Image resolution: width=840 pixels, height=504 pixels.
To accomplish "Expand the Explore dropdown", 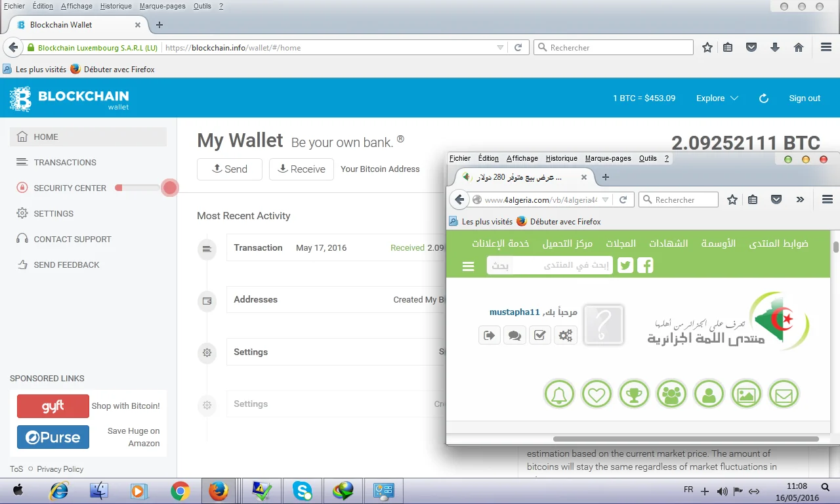I will tap(717, 98).
